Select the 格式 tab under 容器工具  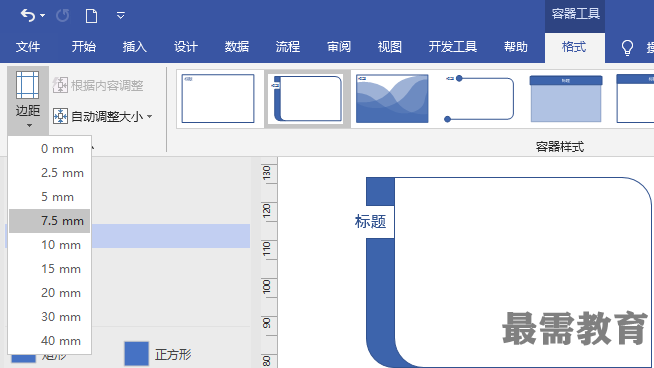click(x=574, y=47)
